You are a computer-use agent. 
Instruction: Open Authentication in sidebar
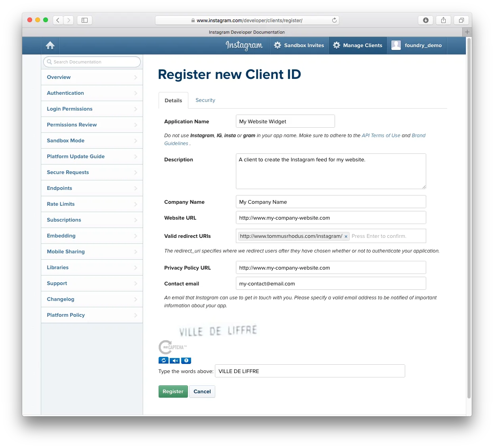tap(92, 93)
